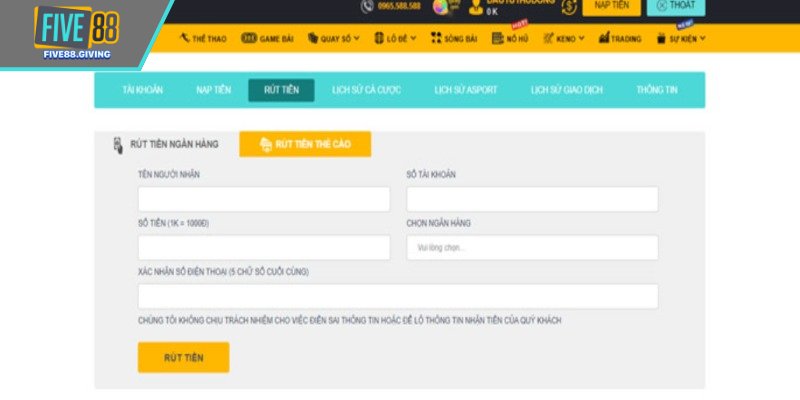Expand the Keno dropdown menu
Viewport: 800px width, 400px height.
click(x=565, y=39)
